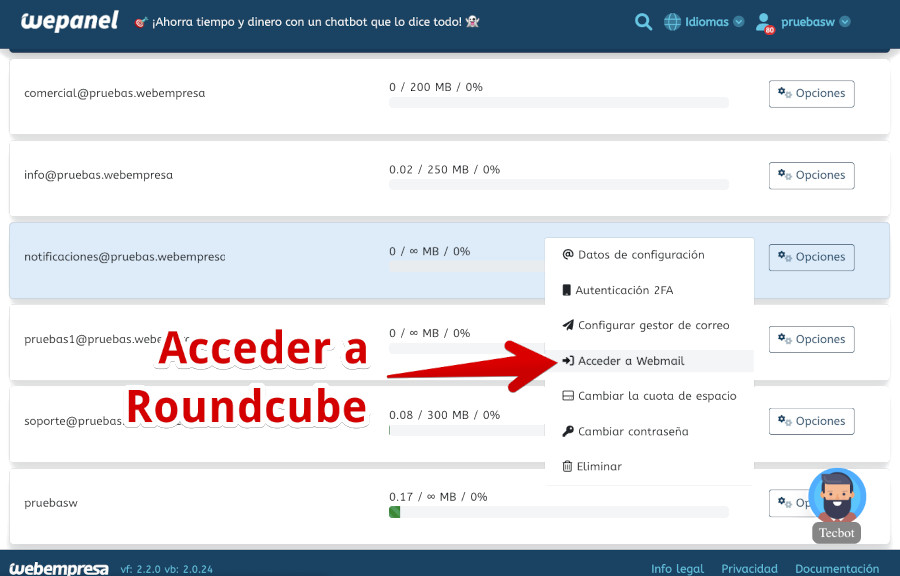This screenshot has width=900, height=576.
Task: Click comercial@pruebas.webempresa address
Action: coord(114,93)
